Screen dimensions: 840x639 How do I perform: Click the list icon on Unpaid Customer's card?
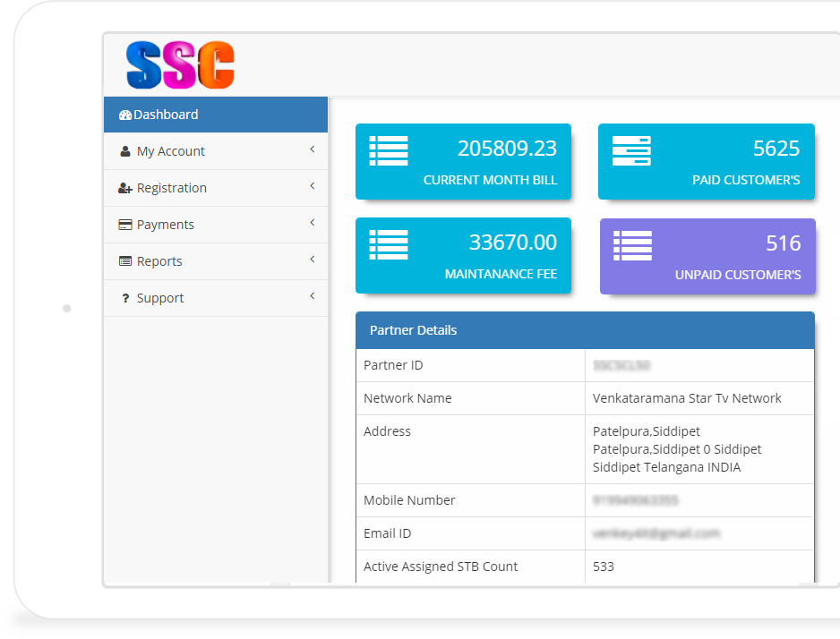632,246
